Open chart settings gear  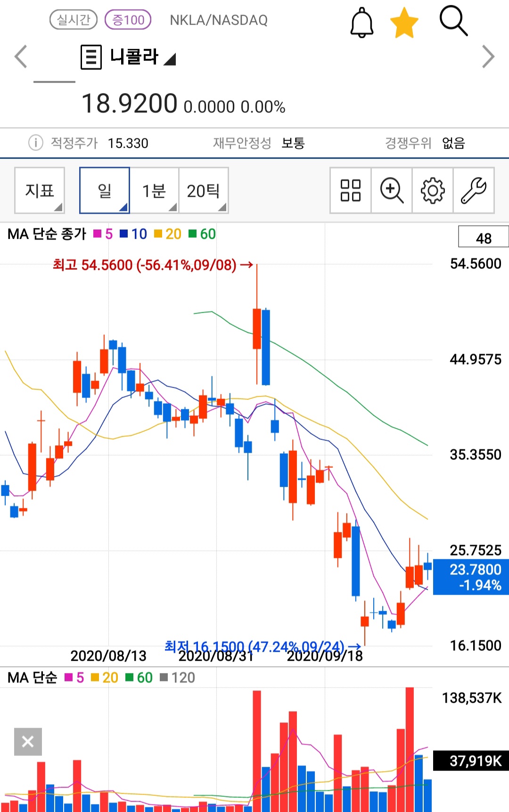tap(433, 191)
